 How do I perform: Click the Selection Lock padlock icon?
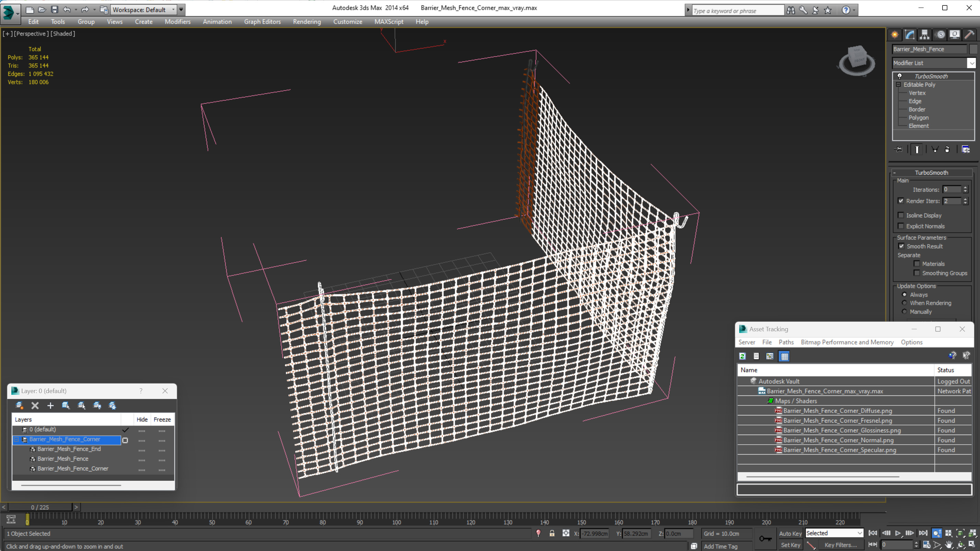tap(552, 533)
